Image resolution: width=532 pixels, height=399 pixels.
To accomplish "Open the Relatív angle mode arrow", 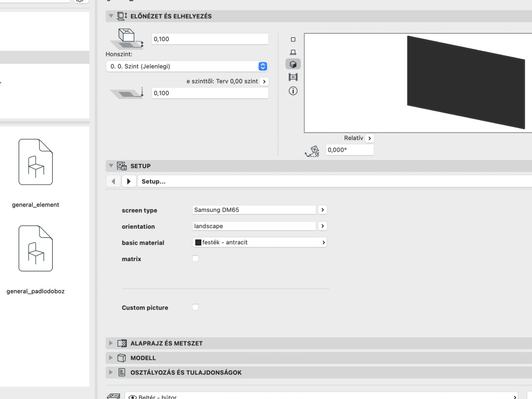I will tap(370, 138).
